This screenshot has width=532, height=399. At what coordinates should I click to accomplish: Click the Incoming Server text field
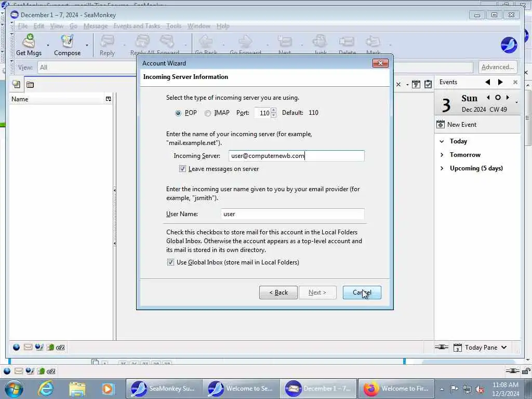click(x=297, y=156)
